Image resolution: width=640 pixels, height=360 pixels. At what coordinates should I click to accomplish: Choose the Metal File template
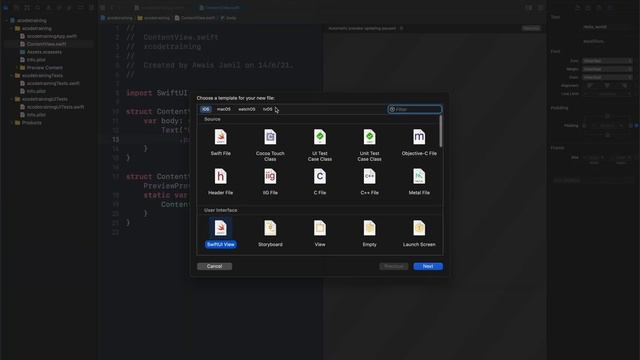419,182
